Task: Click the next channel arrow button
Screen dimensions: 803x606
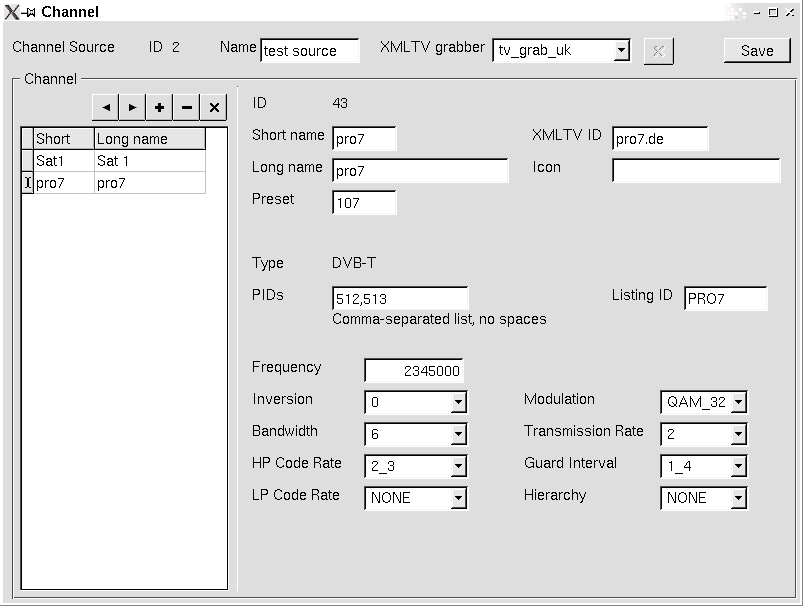Action: tap(132, 107)
